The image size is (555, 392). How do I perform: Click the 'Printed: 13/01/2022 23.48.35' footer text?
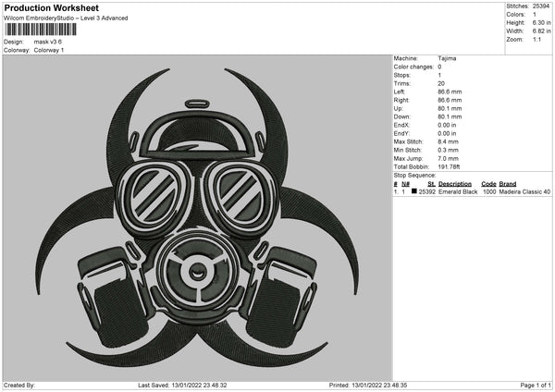point(368,386)
